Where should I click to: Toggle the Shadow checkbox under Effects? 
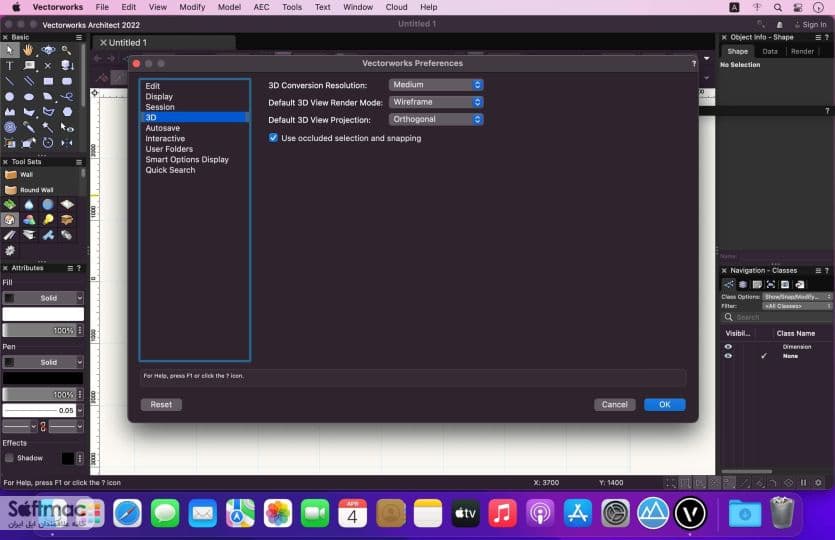click(9, 458)
